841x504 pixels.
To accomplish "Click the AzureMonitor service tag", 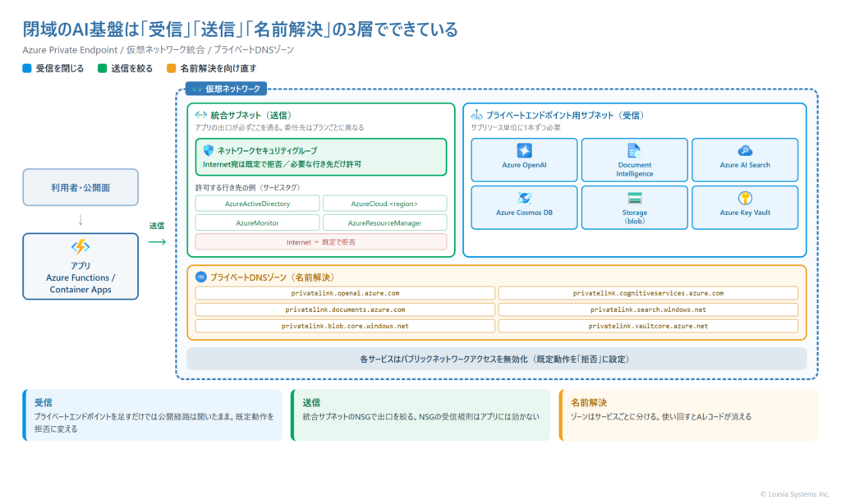I will [x=257, y=222].
